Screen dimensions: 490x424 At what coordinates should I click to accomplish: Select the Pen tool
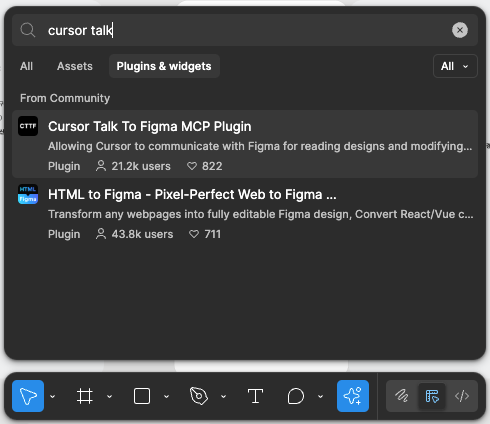click(199, 396)
